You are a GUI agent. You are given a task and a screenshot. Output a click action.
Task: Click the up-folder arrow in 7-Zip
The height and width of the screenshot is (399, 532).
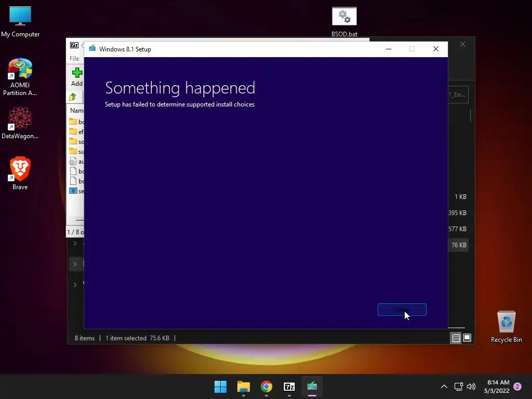tap(73, 97)
